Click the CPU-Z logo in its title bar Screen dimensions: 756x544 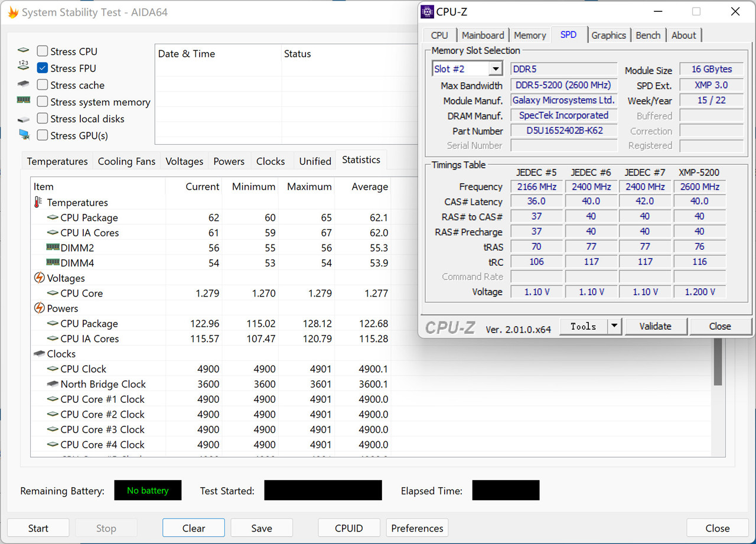[x=427, y=11]
